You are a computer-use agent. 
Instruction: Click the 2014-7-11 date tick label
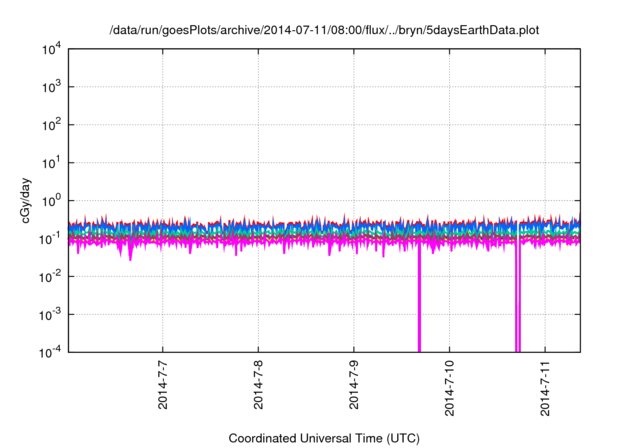point(545,388)
